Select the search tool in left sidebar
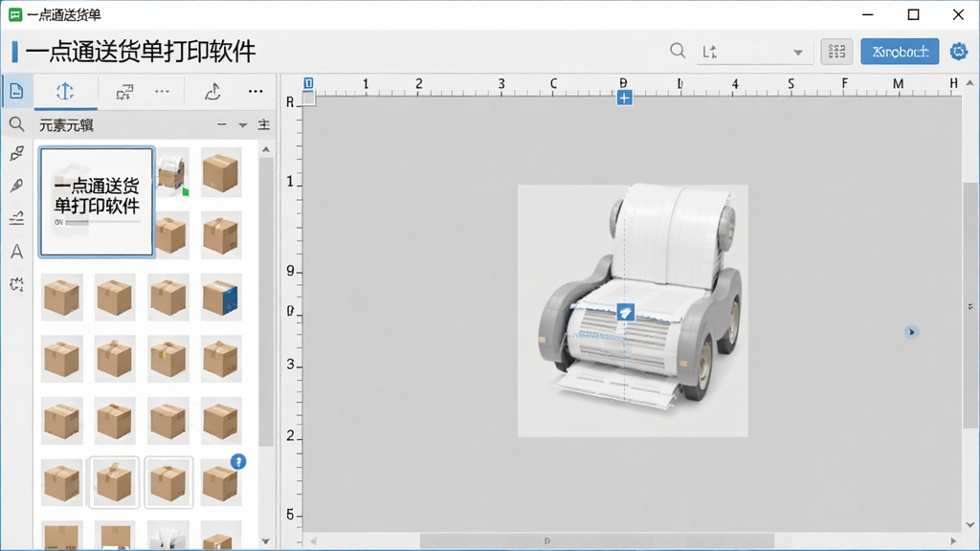The width and height of the screenshot is (980, 551). pos(17,124)
